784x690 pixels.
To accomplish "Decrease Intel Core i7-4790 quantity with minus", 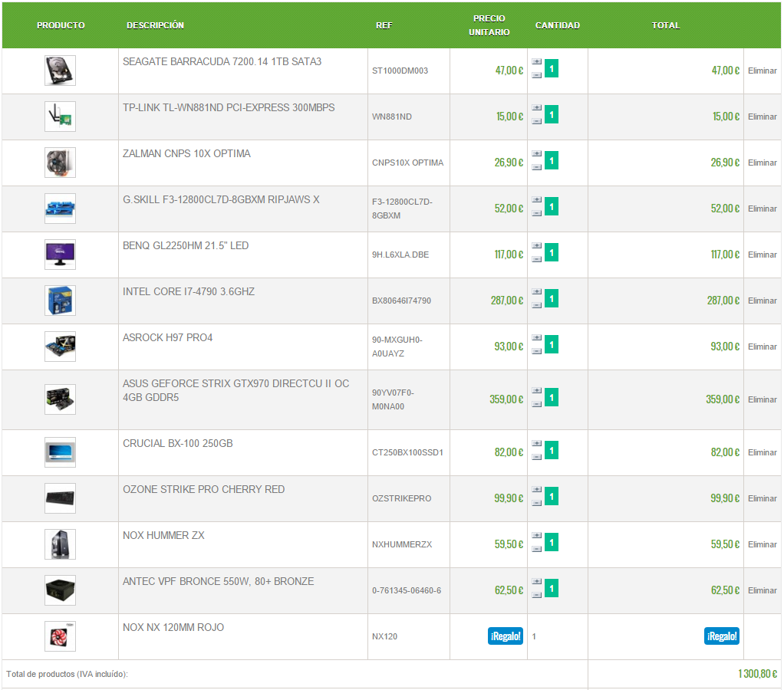I will pos(536,305).
